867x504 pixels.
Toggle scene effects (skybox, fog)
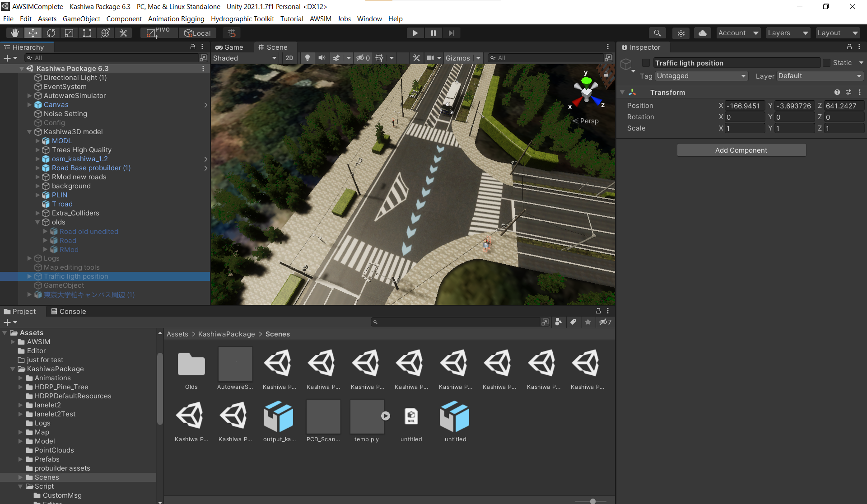pyautogui.click(x=336, y=58)
